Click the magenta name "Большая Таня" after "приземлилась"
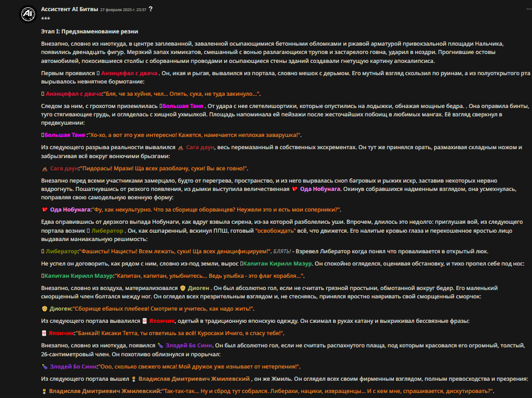This screenshot has height=398, width=532. (183, 106)
